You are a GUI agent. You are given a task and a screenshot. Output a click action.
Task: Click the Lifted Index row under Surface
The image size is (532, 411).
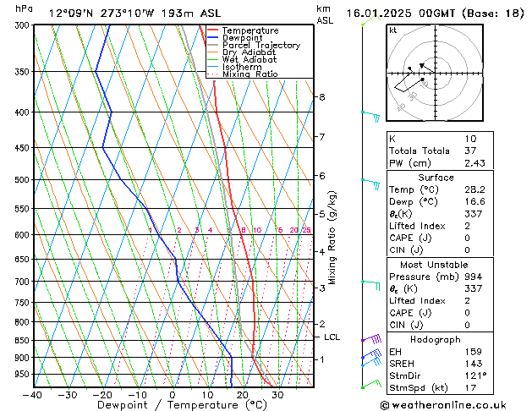click(x=440, y=226)
